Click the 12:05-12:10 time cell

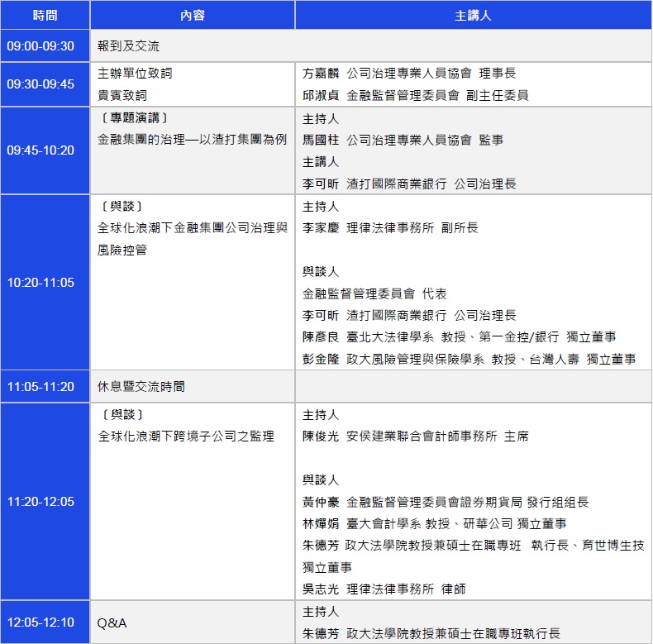(45, 623)
